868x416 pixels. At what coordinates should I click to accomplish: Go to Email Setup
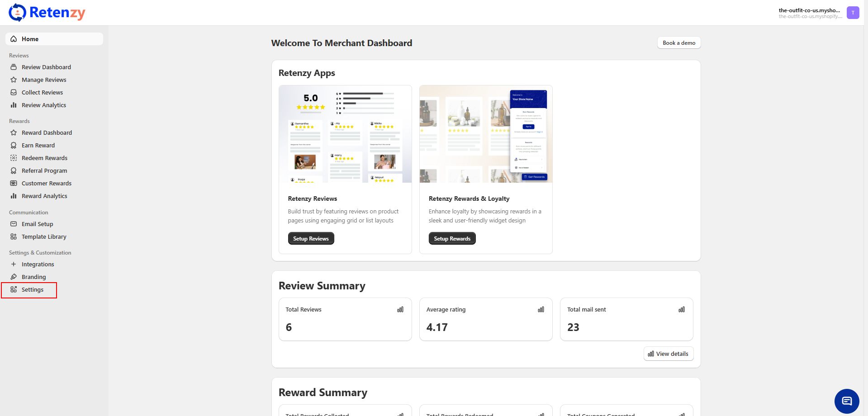(x=54, y=224)
